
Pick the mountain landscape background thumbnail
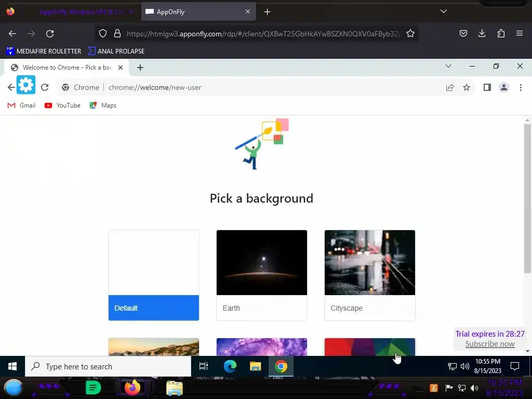coord(154,347)
